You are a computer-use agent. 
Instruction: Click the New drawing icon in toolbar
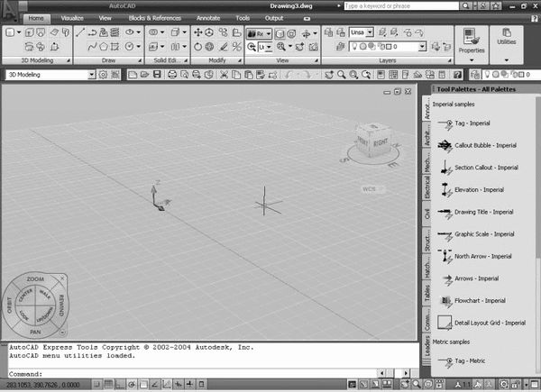pyautogui.click(x=133, y=75)
